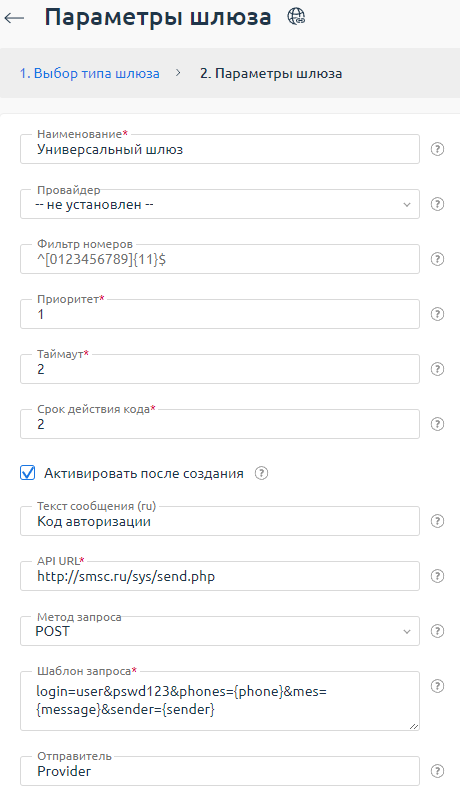Open help for Наименование field
Image resolution: width=460 pixels, height=795 pixels.
437,149
